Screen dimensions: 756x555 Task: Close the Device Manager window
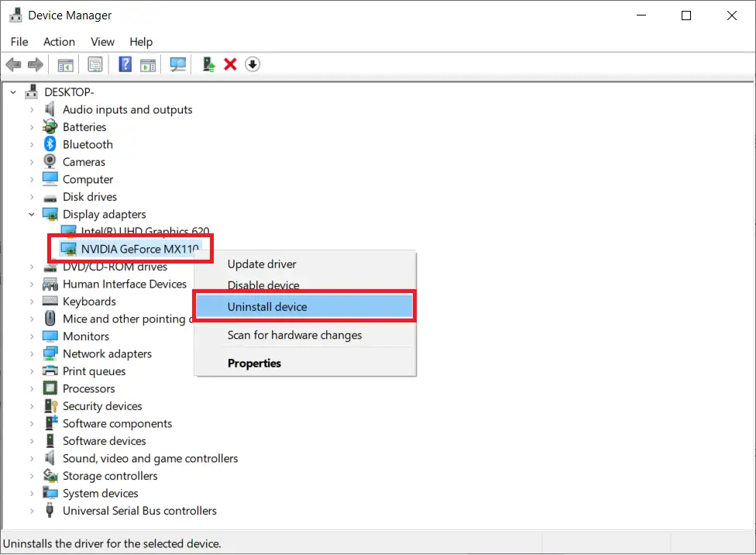point(731,15)
